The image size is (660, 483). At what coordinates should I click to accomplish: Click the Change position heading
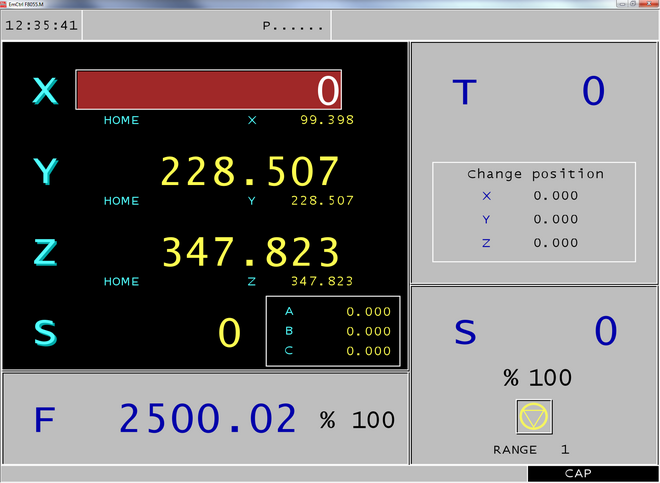point(535,173)
